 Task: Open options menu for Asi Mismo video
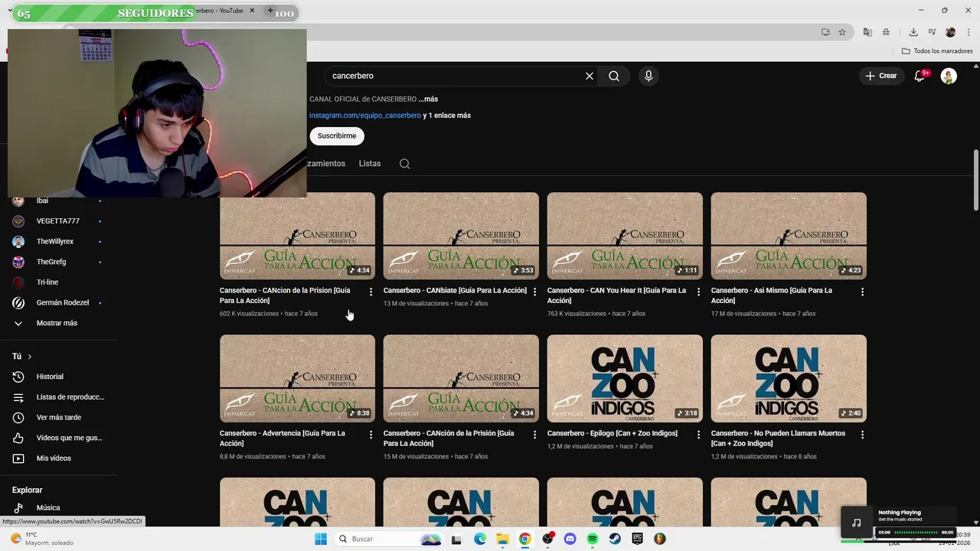[862, 292]
